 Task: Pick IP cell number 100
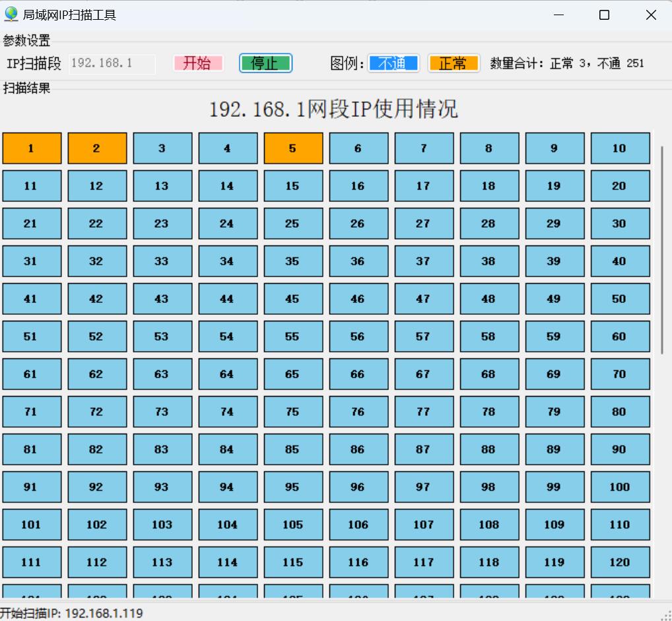(x=620, y=487)
